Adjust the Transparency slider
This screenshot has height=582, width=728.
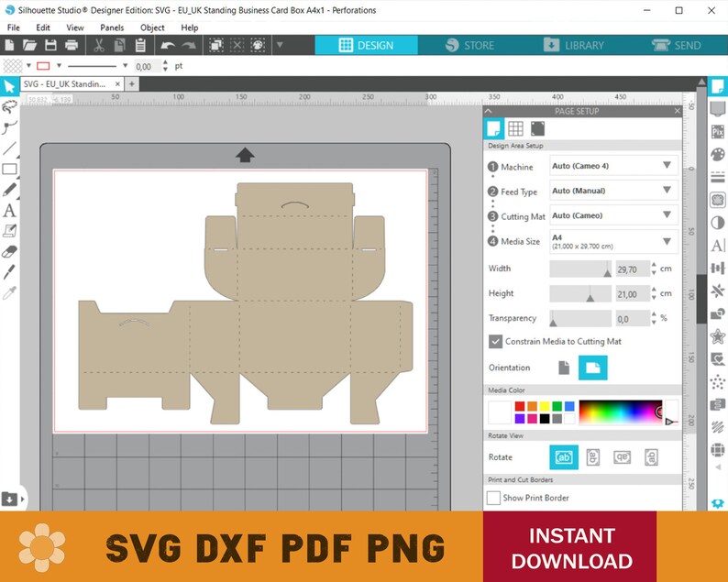click(580, 318)
